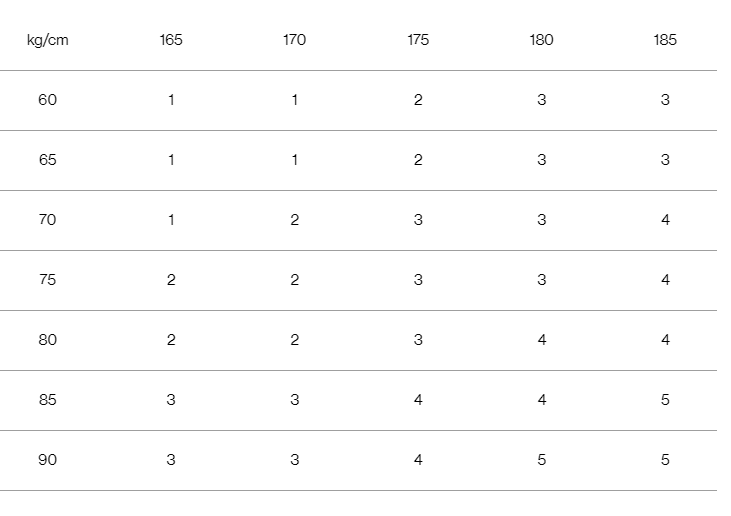Select the 75 kg row label
This screenshot has height=516, width=731.
click(x=48, y=280)
